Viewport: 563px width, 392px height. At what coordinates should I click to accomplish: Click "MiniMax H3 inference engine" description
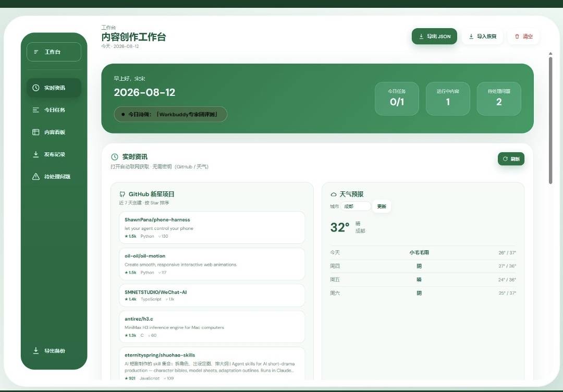tap(174, 327)
